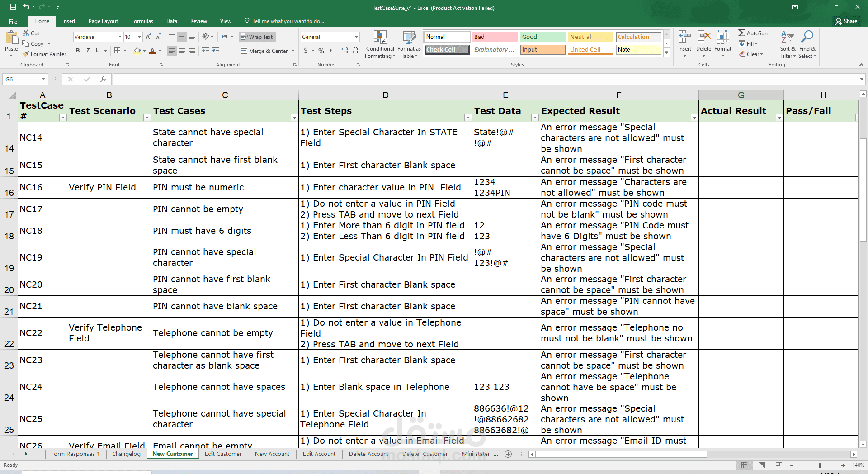
Task: Click the AutoSum icon
Action: coord(742,33)
